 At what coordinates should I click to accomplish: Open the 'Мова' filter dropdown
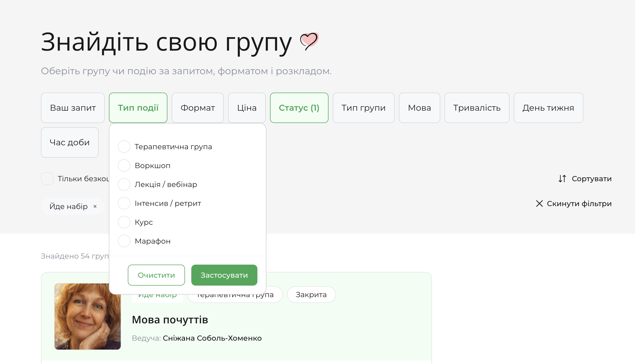(x=419, y=108)
